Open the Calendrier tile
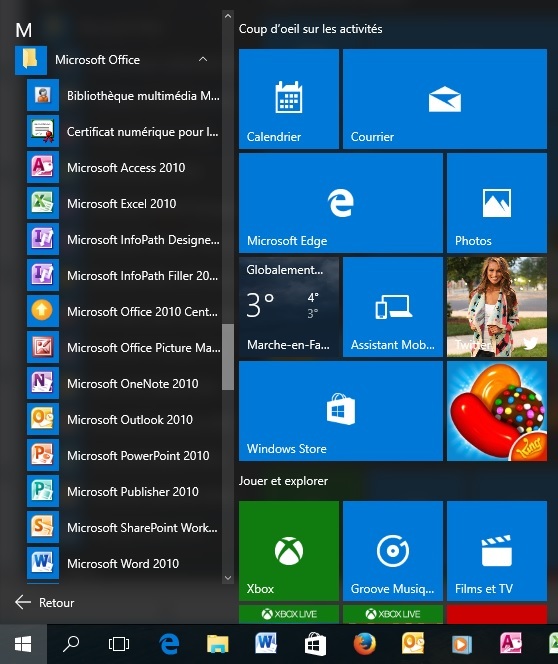This screenshot has width=558, height=664. (289, 99)
